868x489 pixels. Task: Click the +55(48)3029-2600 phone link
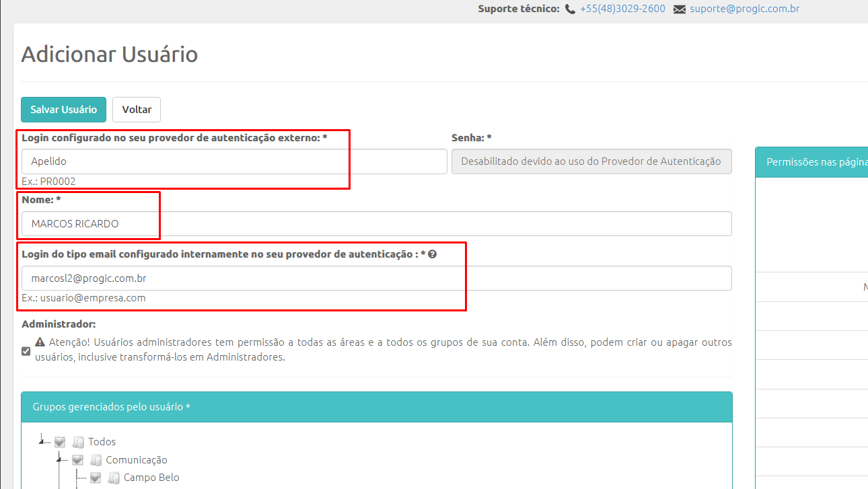[x=622, y=9]
